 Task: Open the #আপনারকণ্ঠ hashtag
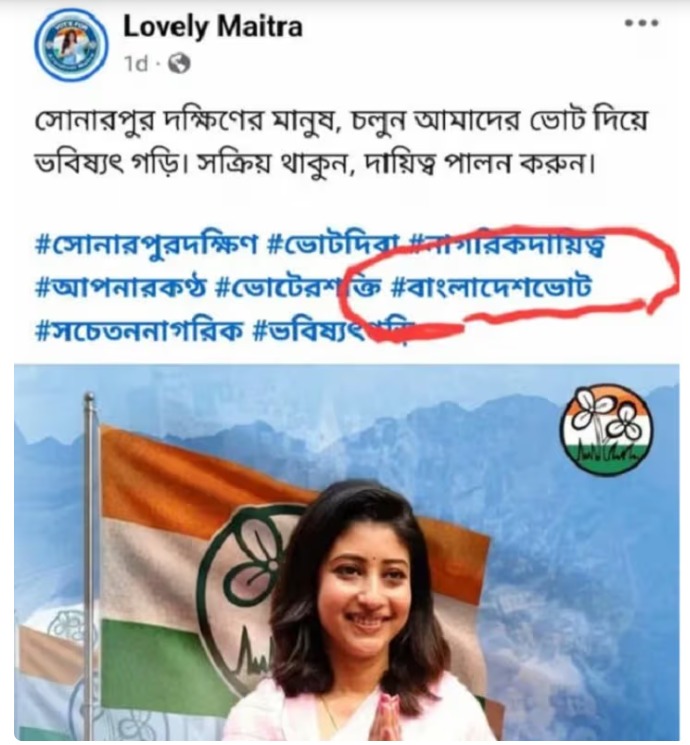point(121,287)
